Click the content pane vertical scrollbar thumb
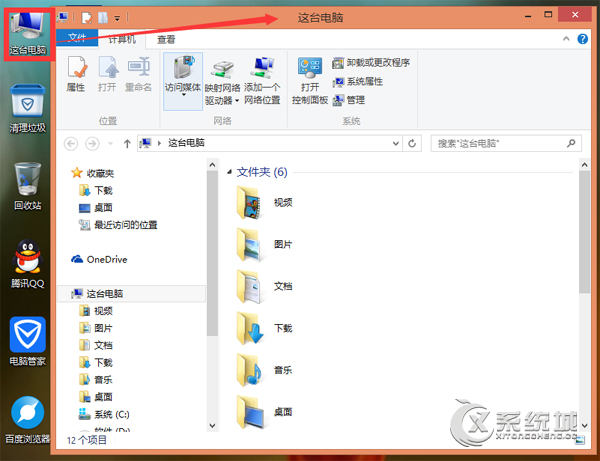The image size is (600, 461). point(584,232)
